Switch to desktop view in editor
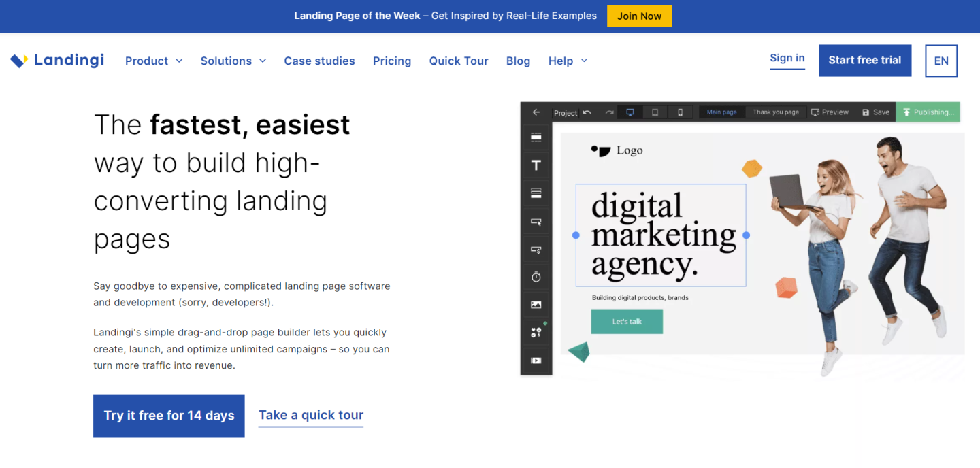 (630, 112)
